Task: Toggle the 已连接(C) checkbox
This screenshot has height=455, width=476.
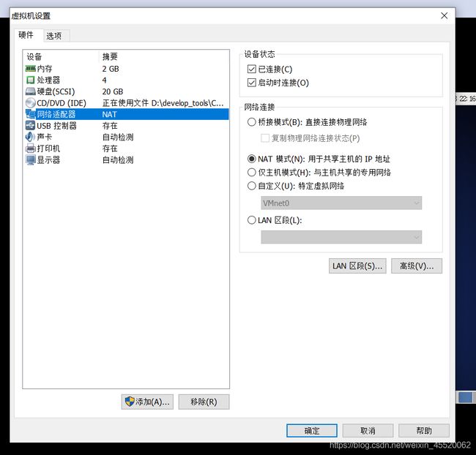Action: click(x=252, y=69)
